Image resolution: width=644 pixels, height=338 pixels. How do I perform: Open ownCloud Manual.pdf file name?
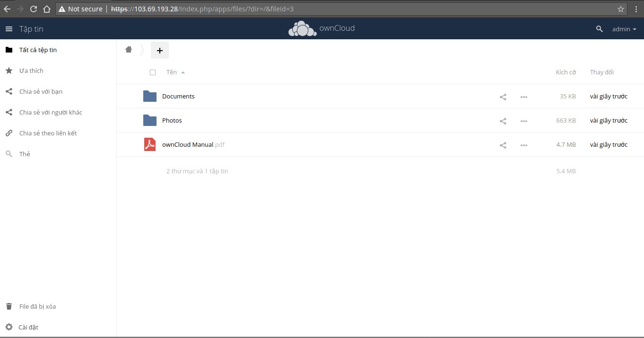[x=193, y=144]
